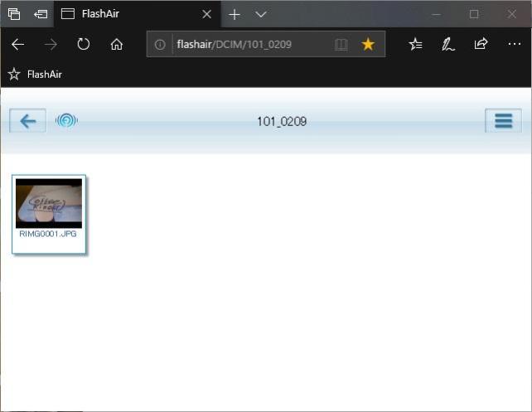Open the browser settings and more menu
532x412 pixels.
point(514,44)
